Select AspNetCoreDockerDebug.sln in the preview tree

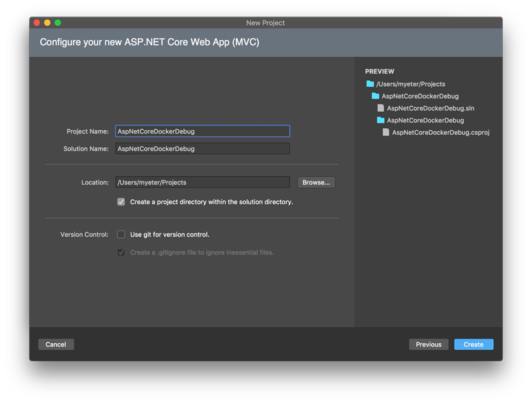(431, 108)
